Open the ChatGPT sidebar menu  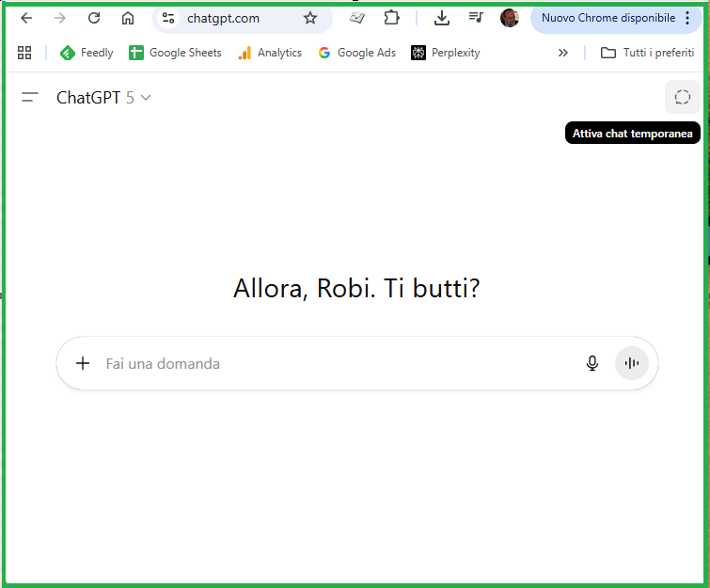(x=30, y=97)
